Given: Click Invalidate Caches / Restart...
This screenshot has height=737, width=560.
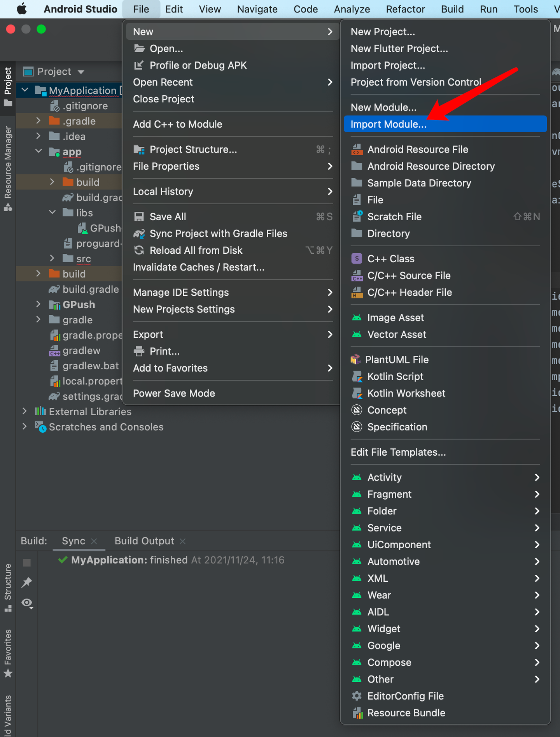Looking at the screenshot, I should pos(198,267).
